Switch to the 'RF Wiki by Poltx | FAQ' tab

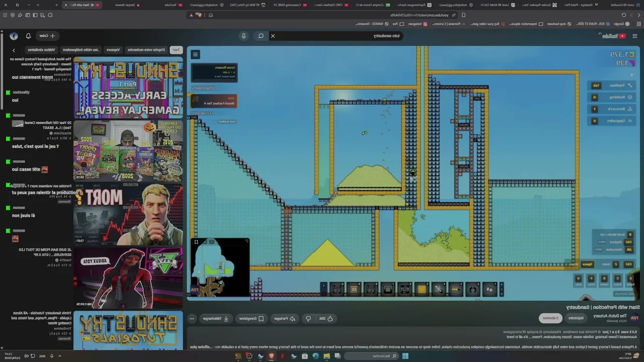pyautogui.click(x=247, y=5)
